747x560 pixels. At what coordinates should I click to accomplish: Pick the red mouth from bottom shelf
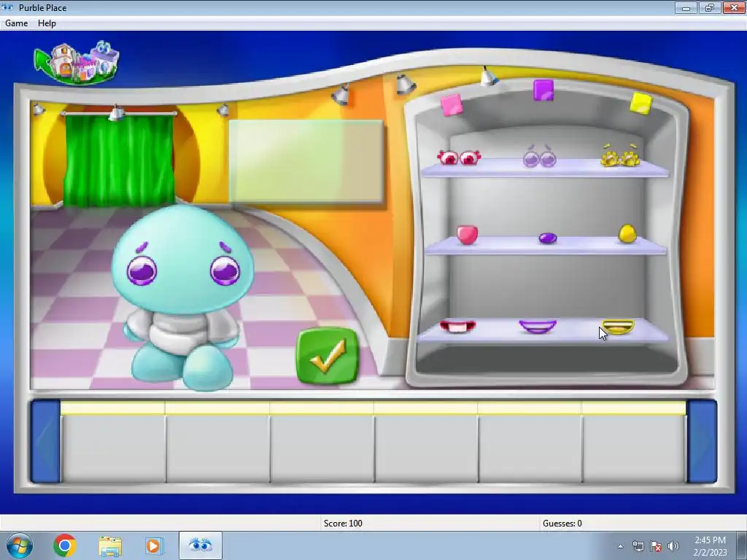[x=457, y=326]
